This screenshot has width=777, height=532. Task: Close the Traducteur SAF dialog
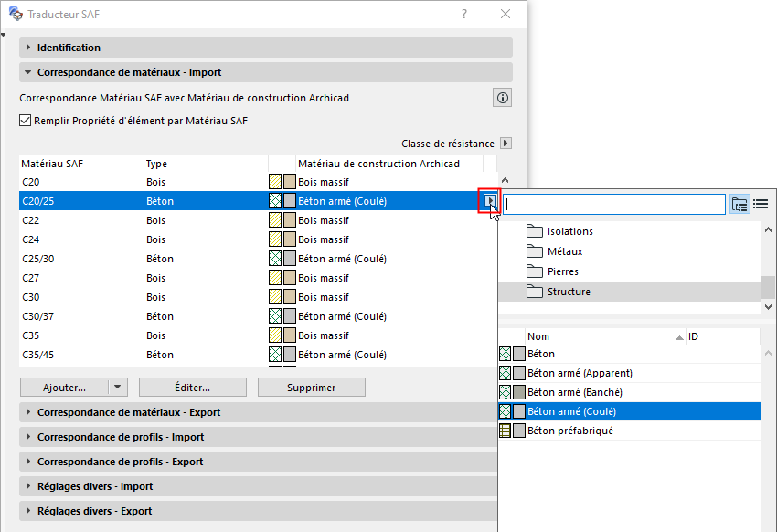click(x=505, y=14)
